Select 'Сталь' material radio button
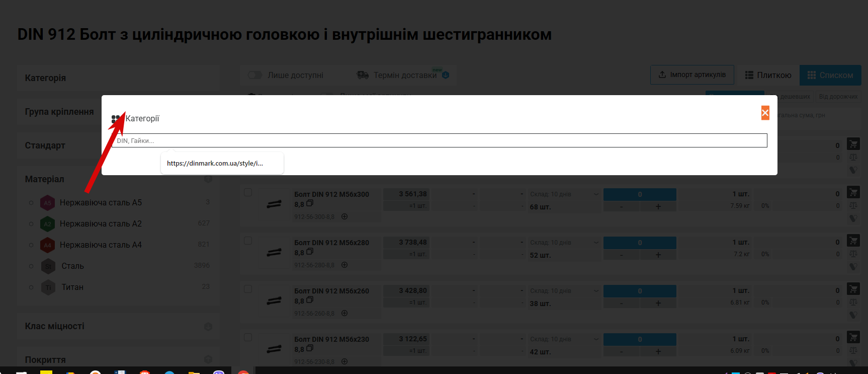 (x=31, y=266)
